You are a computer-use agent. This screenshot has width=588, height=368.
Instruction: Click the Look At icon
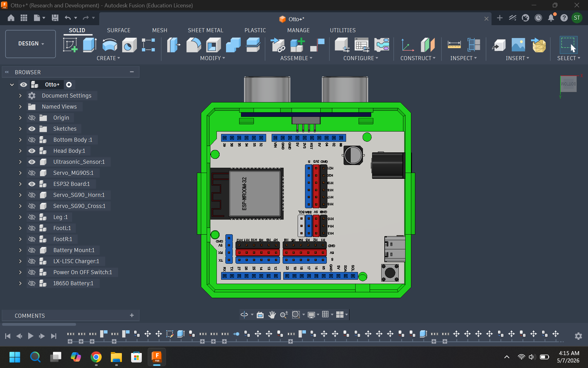260,315
